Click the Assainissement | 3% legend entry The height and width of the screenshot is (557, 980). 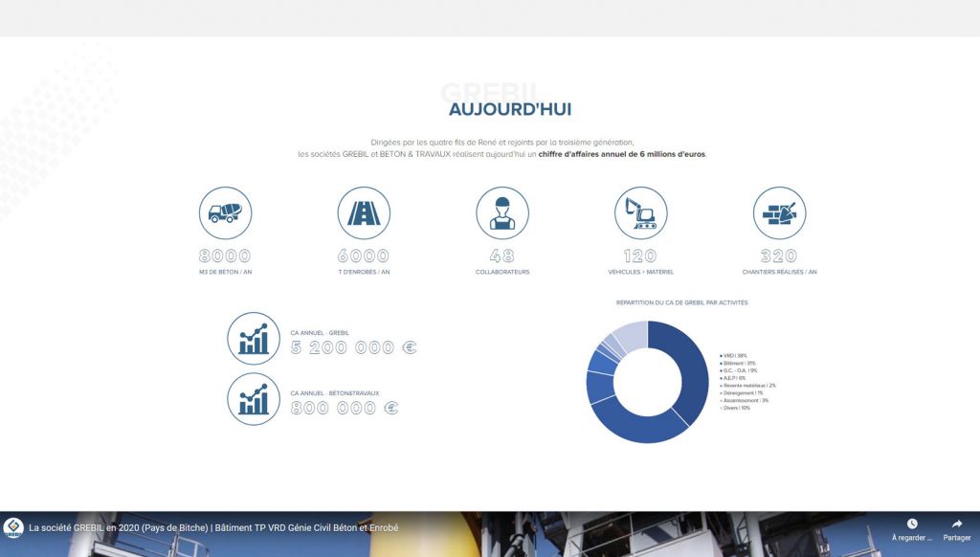[744, 400]
